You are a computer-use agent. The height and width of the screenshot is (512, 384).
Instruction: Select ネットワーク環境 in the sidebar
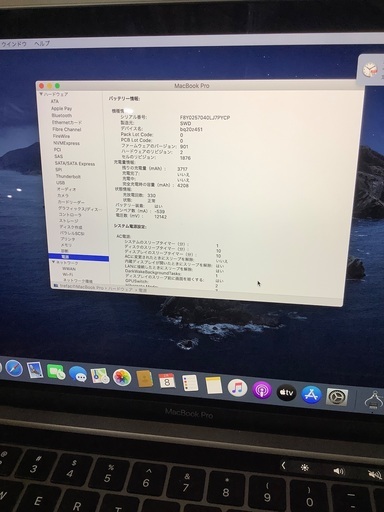[78, 281]
